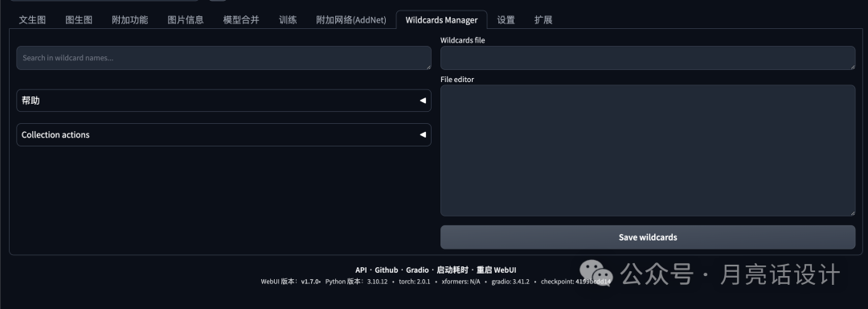Screen dimensions: 868x309
Task: Click inside the File editor text area
Action: pos(648,150)
